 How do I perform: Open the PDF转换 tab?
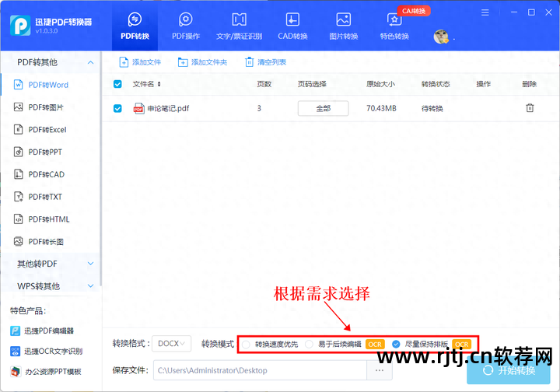[x=135, y=26]
